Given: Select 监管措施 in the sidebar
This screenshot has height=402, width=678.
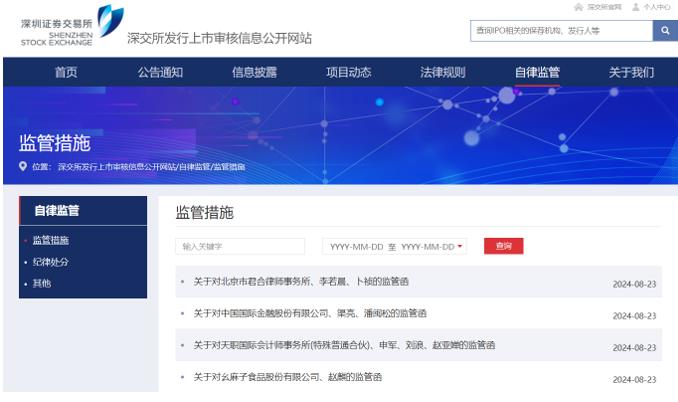Looking at the screenshot, I should point(51,240).
